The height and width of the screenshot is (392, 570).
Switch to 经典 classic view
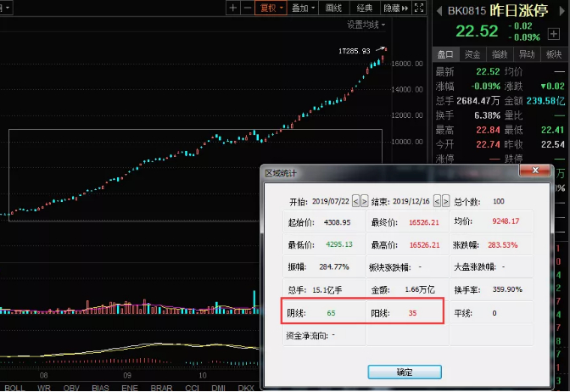point(365,8)
